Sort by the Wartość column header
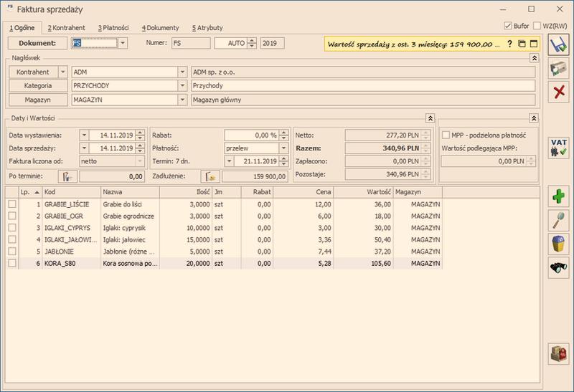 [363, 192]
